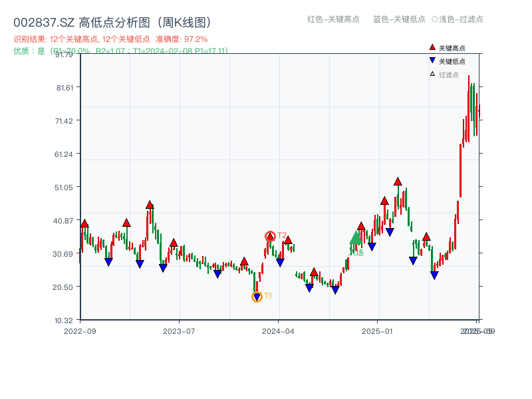Click the y-axis value 51.05
Viewport: 532px width, 399px height.
point(64,188)
